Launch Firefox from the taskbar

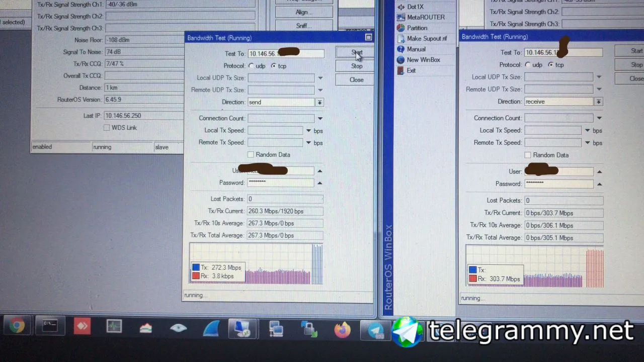(x=342, y=330)
